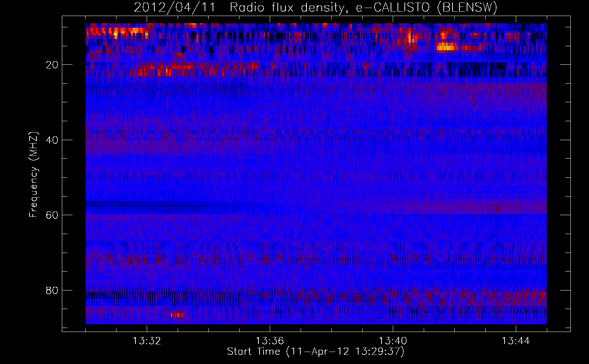589x364 pixels.
Task: Click the 13:36 time tick label
Action: pos(270,341)
